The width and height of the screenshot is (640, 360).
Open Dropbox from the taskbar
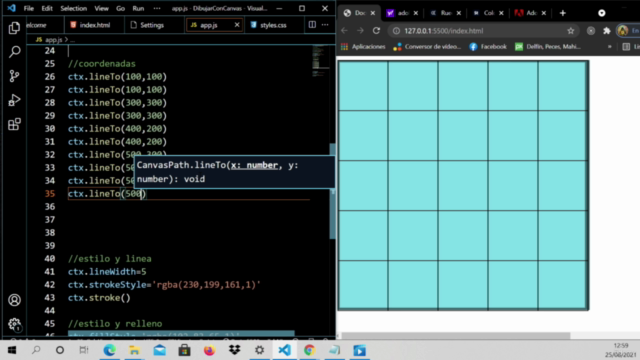click(x=234, y=350)
